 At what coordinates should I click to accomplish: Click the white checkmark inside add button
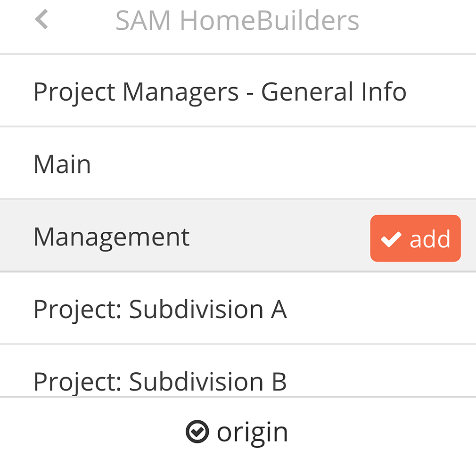tap(391, 239)
